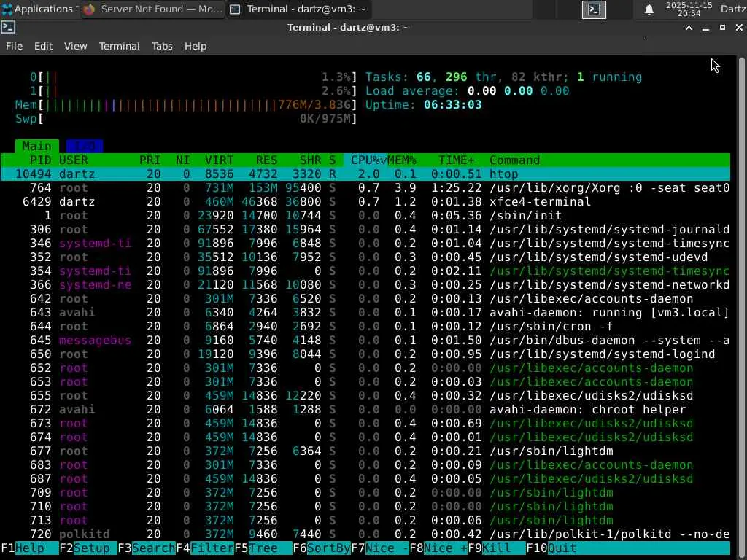Click the CPU 0 usage meter bar
Image resolution: width=747 pixels, height=560 pixels.
coord(193,77)
